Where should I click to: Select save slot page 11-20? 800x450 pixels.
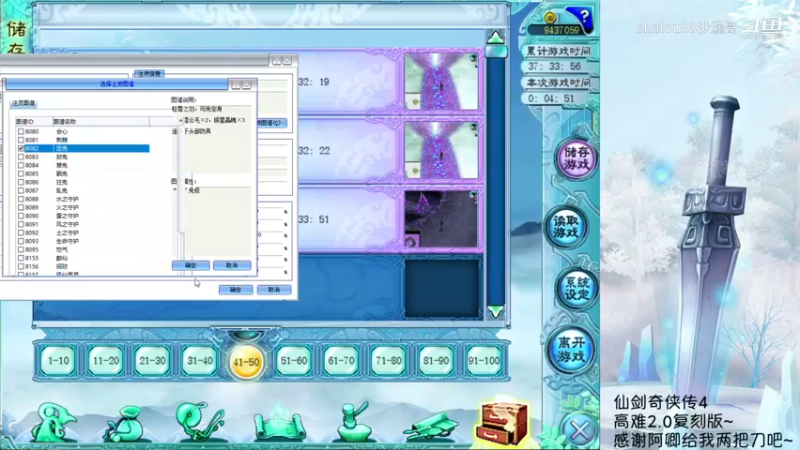pyautogui.click(x=106, y=361)
